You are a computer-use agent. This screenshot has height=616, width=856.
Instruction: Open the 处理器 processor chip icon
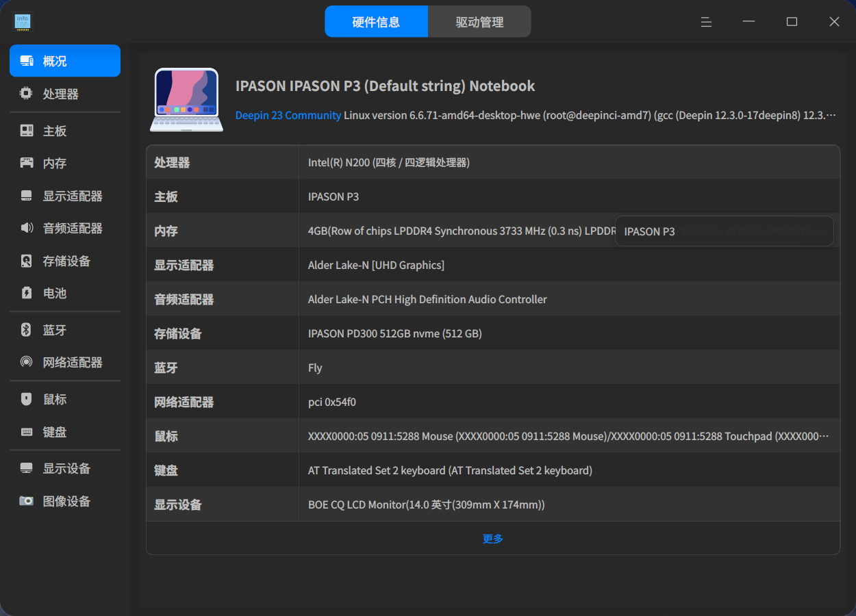[27, 94]
